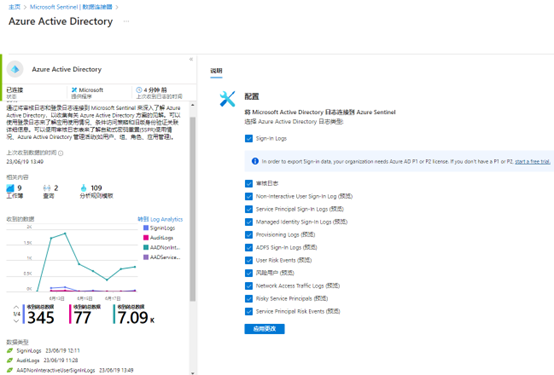Open the 9 workbooks icon
Screen dimensions: 554x375
[x=10, y=188]
